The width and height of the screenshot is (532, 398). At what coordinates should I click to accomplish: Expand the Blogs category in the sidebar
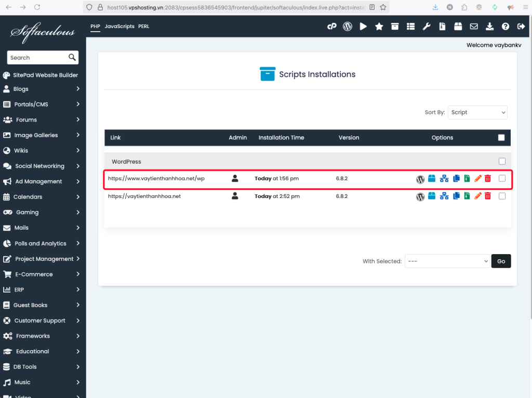tap(43, 89)
